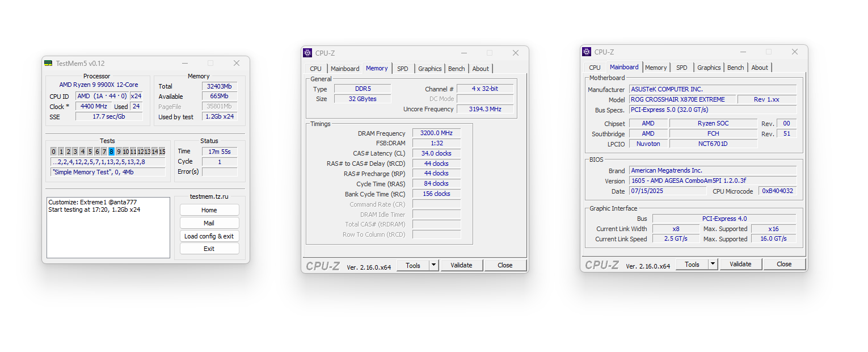This screenshot has height=352, width=868.
Task: Click Validate in the CPU-Z Memory window
Action: (461, 265)
